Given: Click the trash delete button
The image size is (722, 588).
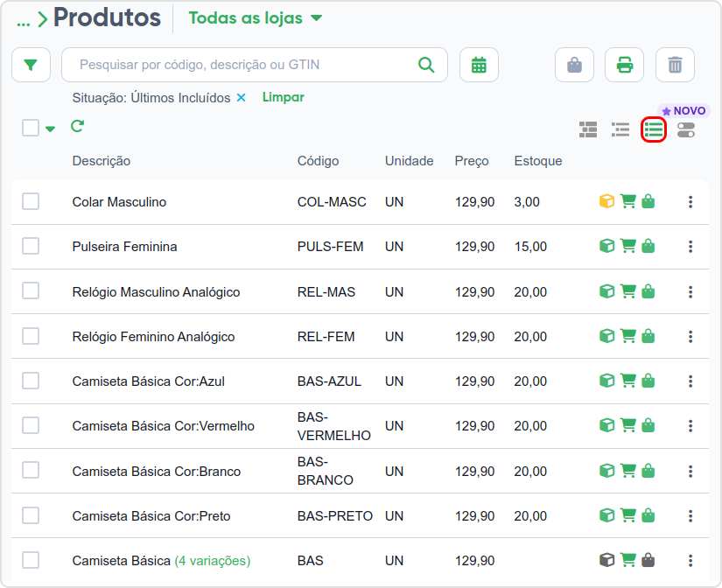Looking at the screenshot, I should coord(675,65).
